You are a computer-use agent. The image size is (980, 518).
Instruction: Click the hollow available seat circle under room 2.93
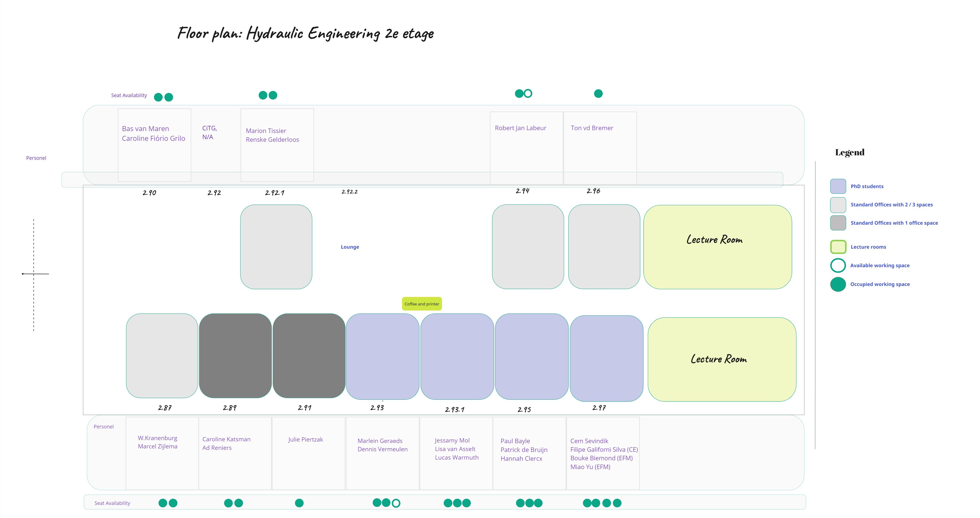(x=396, y=503)
